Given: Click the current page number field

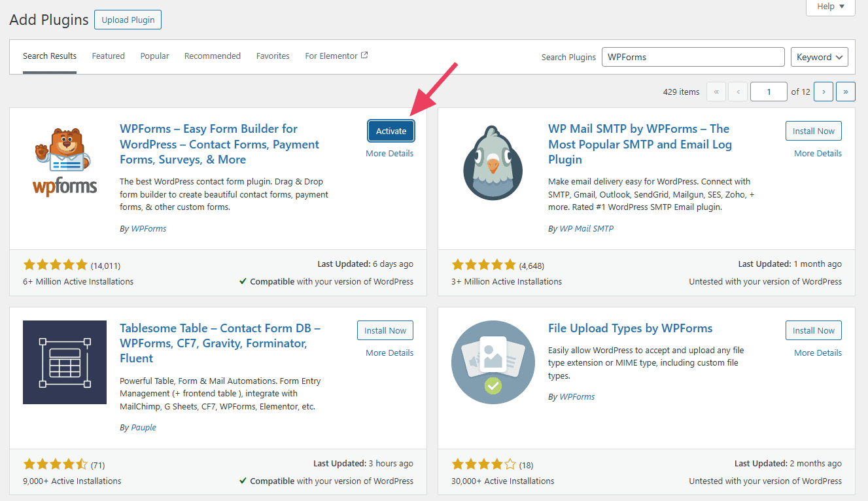Looking at the screenshot, I should (769, 92).
